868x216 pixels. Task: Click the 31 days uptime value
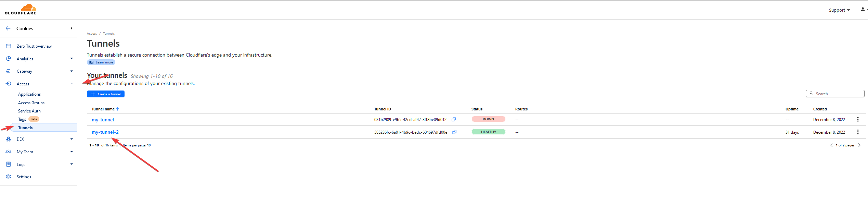(x=792, y=132)
